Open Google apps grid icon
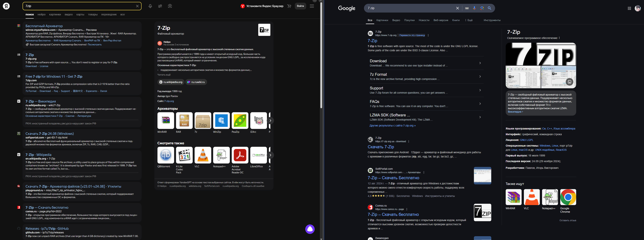This screenshot has width=644, height=240. [x=629, y=9]
